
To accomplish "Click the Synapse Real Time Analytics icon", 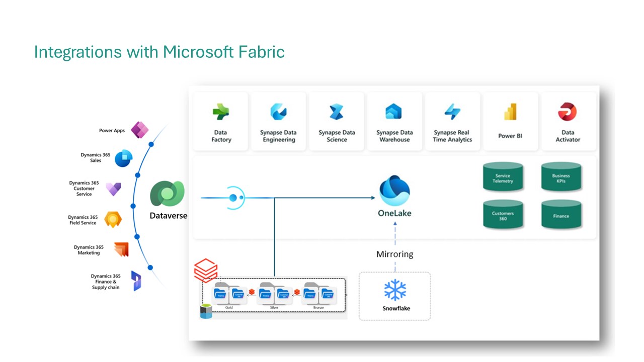I will 452,112.
